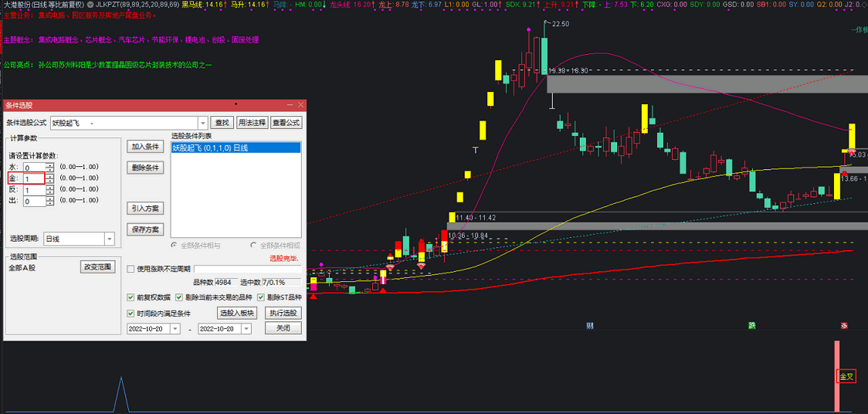Screen dimensions: 868x414
Task: Click the 关闭 button in the dialog
Action: click(x=283, y=328)
